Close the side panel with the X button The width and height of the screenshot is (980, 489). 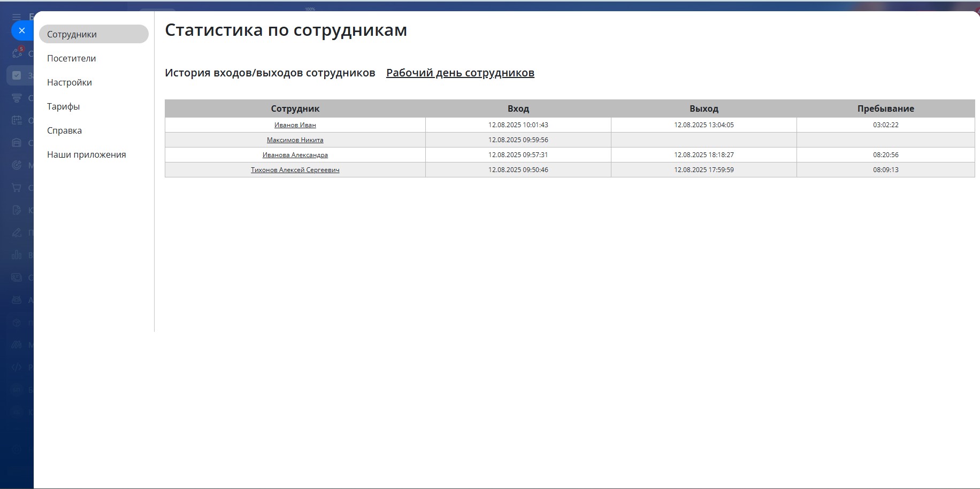click(22, 30)
